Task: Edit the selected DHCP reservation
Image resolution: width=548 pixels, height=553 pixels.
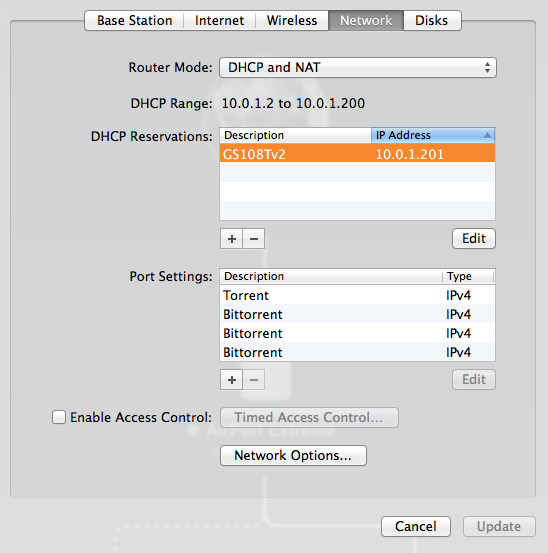Action: [x=474, y=239]
